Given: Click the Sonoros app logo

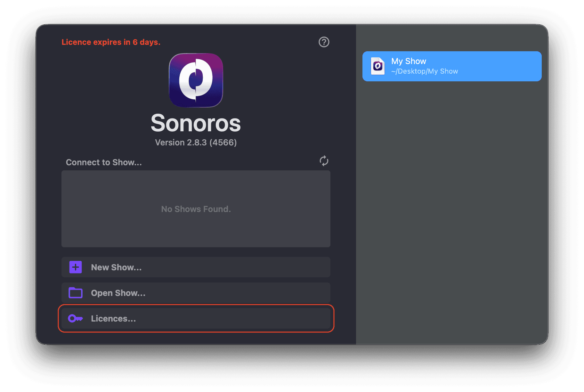Looking at the screenshot, I should coord(196,80).
